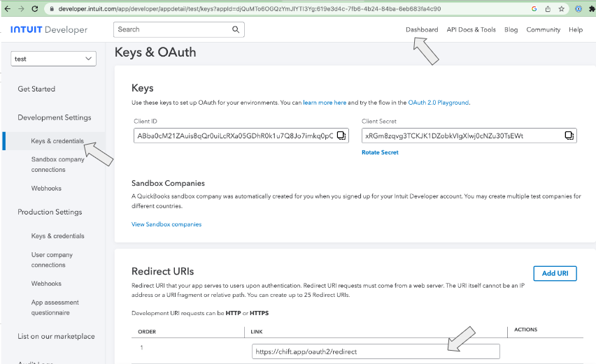The image size is (596, 364).
Task: Open View Sandbox companies link
Action: pos(166,224)
